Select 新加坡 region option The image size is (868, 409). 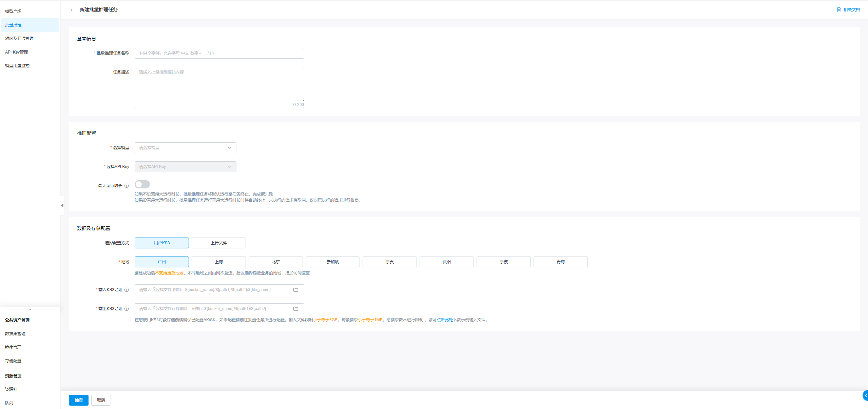click(332, 262)
